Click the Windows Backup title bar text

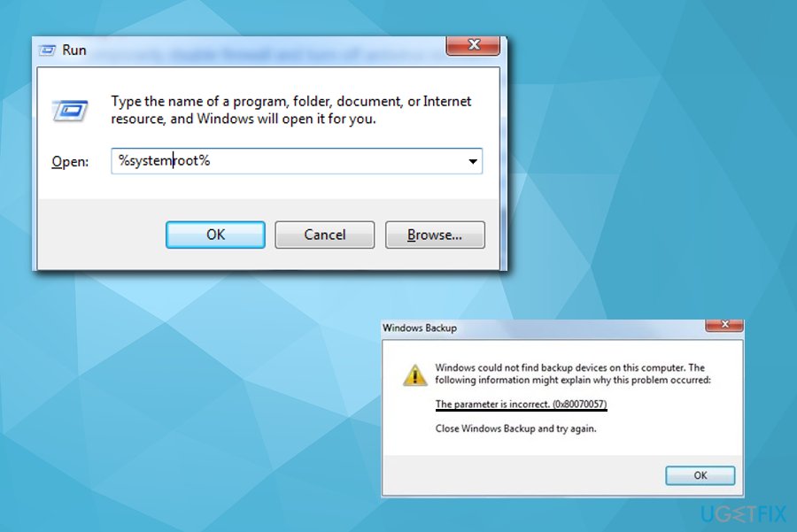pyautogui.click(x=420, y=328)
